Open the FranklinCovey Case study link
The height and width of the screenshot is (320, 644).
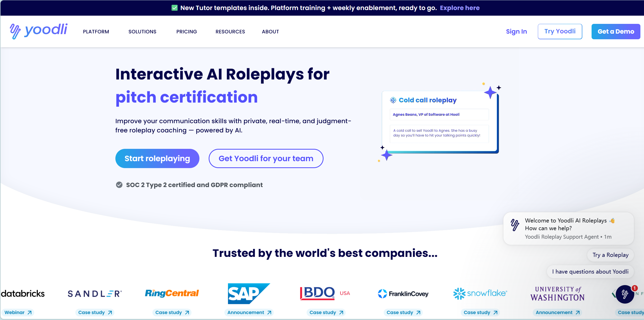point(403,313)
